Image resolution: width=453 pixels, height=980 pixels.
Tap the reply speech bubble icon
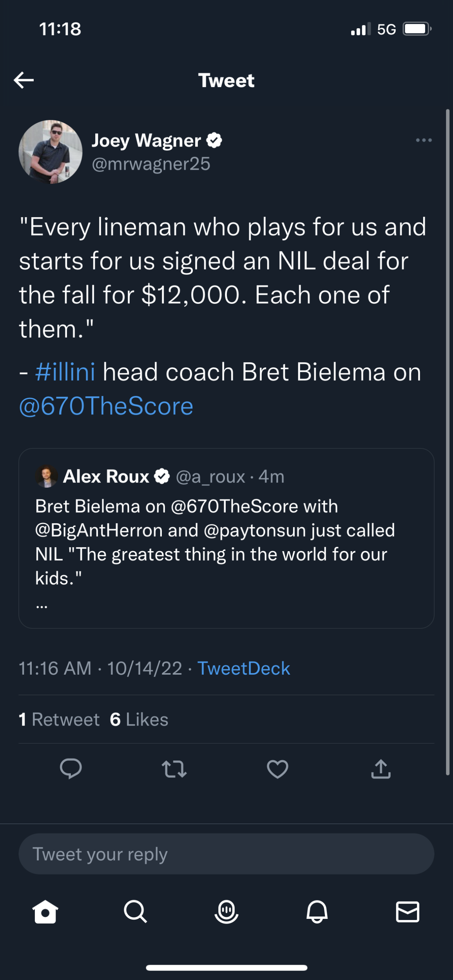(x=71, y=769)
